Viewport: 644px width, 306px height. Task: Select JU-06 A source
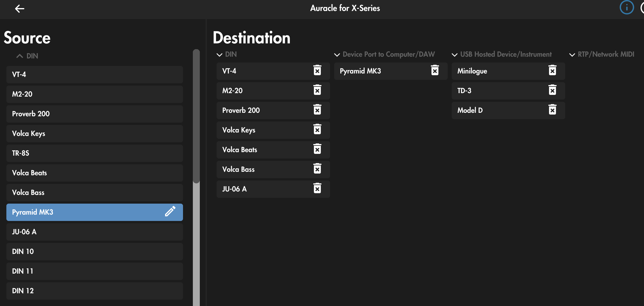click(x=95, y=232)
